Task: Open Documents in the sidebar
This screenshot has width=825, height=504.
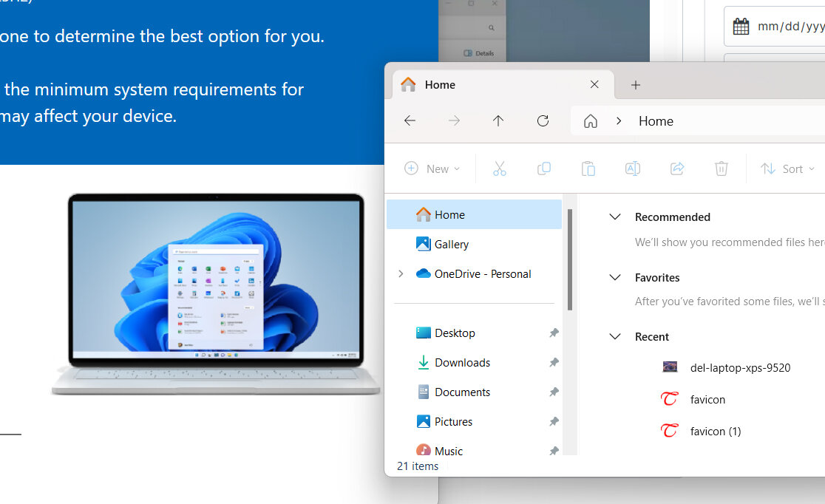Action: [474, 392]
